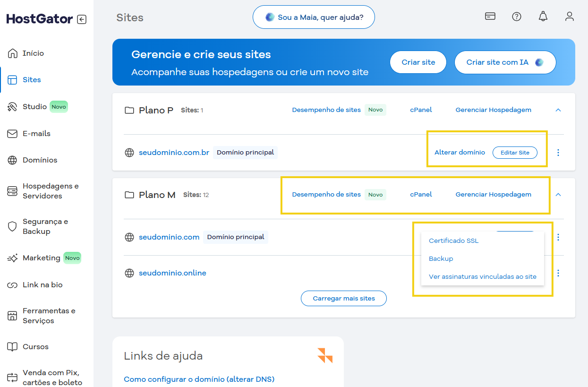Viewport: 588px width, 387px height.
Task: Open Hospedagens e Servidores in sidebar
Action: point(51,191)
